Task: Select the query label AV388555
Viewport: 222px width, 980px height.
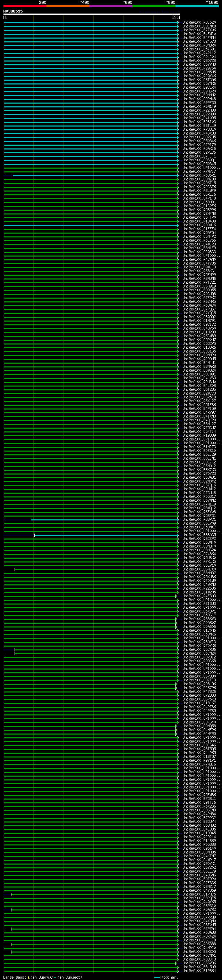Action: 13,11
